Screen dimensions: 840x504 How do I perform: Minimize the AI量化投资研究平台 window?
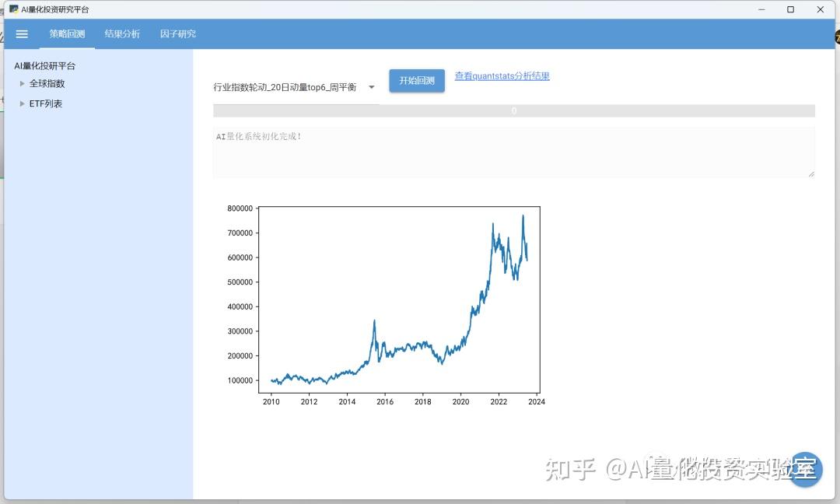click(x=761, y=9)
